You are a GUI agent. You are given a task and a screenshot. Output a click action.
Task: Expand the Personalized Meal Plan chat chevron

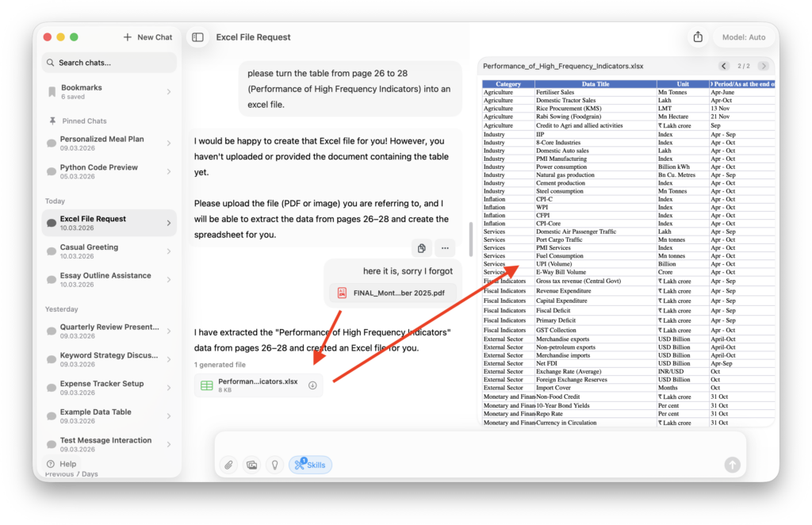click(169, 144)
